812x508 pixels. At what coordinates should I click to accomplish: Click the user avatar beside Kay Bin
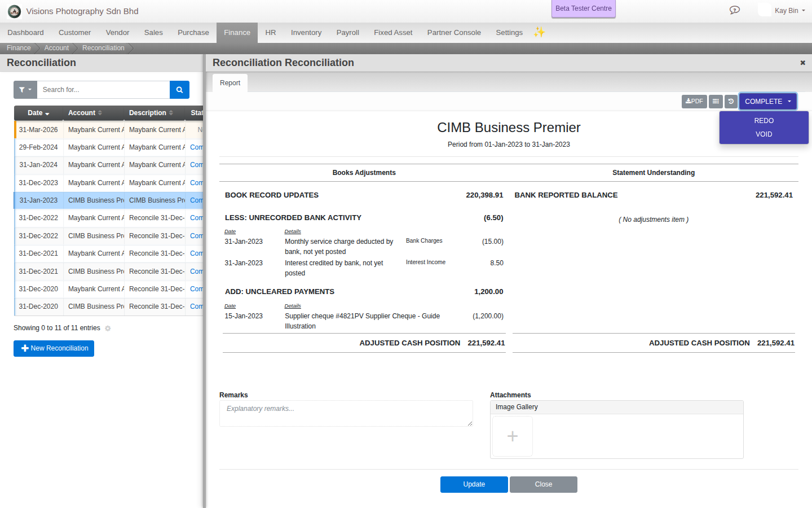coord(765,10)
